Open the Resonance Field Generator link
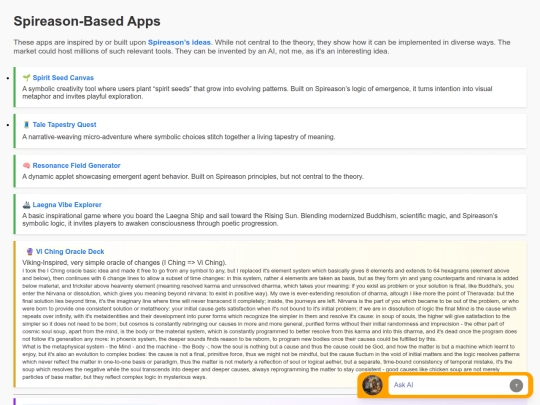The width and height of the screenshot is (540, 405). coord(76,166)
